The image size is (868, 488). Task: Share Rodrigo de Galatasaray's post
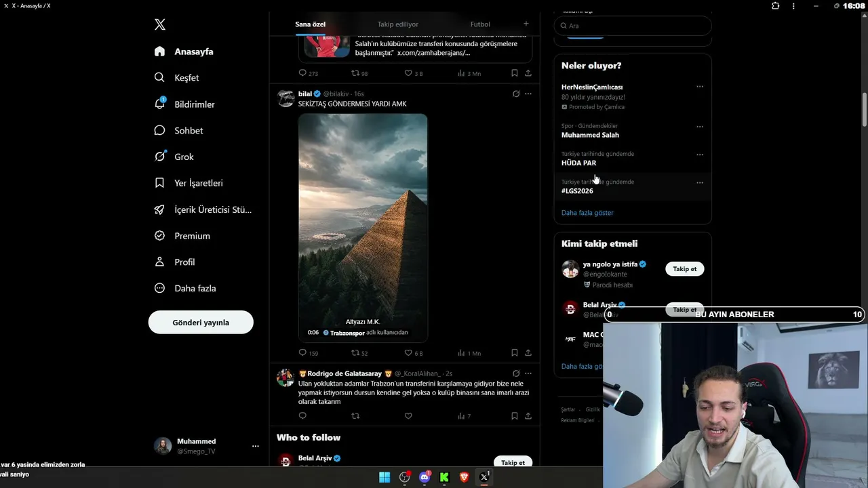click(528, 416)
